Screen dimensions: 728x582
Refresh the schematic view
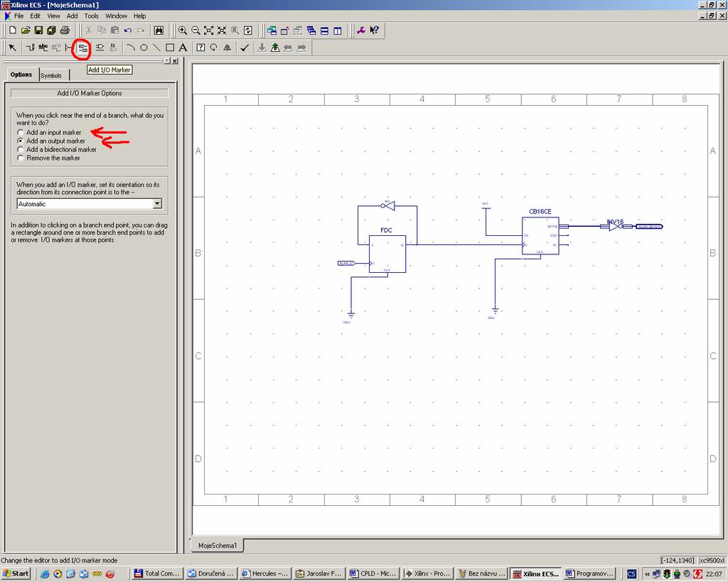click(x=248, y=31)
